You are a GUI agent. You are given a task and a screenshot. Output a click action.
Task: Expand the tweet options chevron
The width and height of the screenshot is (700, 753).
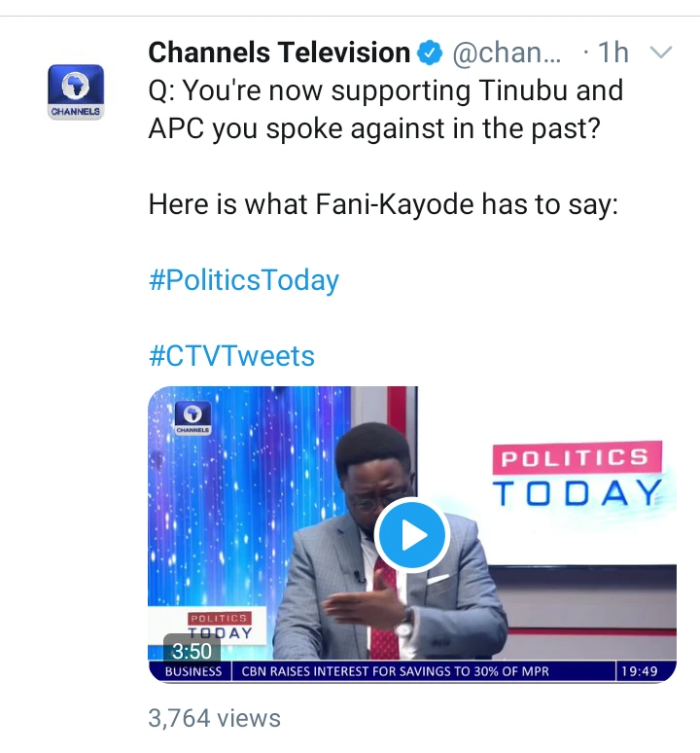[x=660, y=52]
